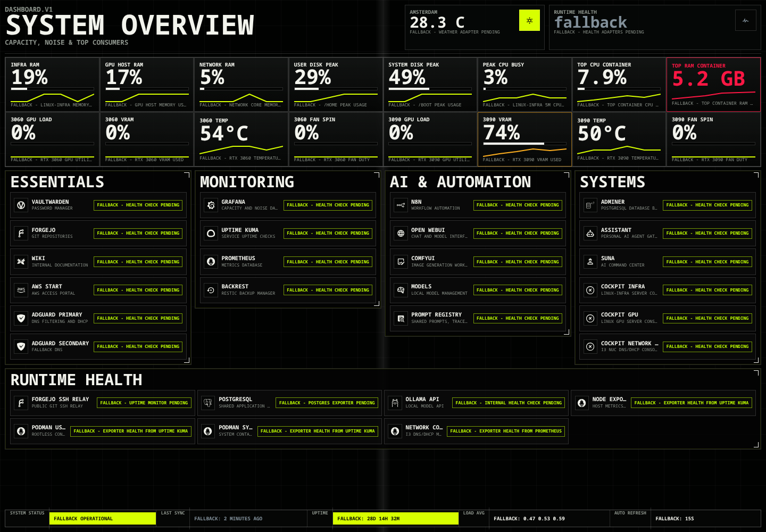The width and height of the screenshot is (766, 532).
Task: Click Ollama internal health check badge
Action: [509, 403]
